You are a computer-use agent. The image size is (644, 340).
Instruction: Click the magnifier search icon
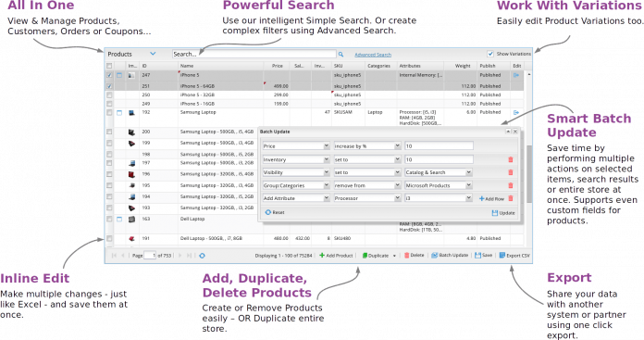click(341, 55)
